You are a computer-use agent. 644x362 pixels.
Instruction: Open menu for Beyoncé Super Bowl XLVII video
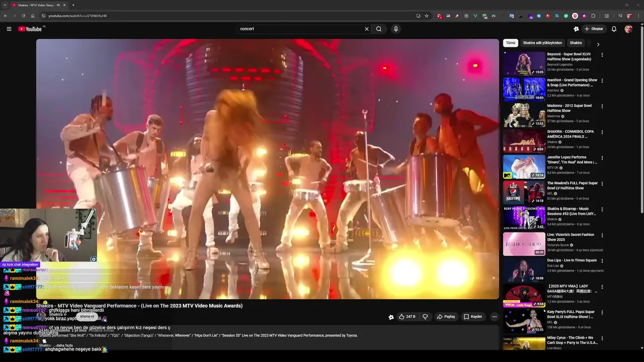point(602,55)
